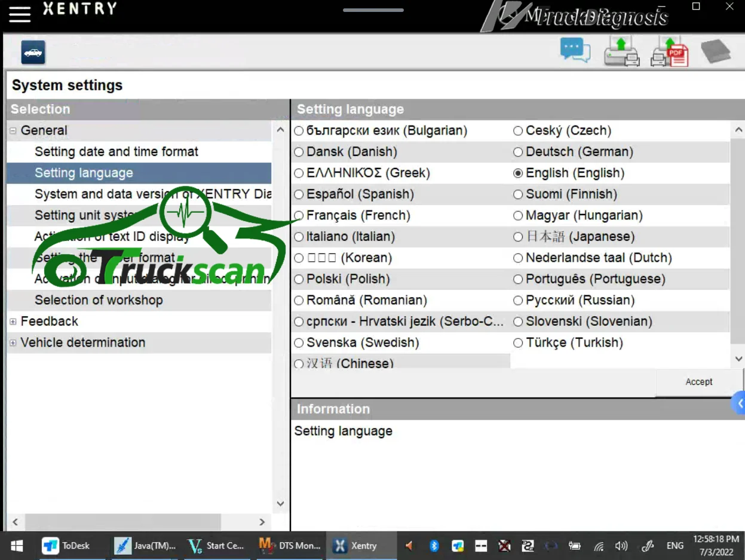This screenshot has width=745, height=560.
Task: Select Nederlandse taal (Dutch) option
Action: tap(518, 258)
